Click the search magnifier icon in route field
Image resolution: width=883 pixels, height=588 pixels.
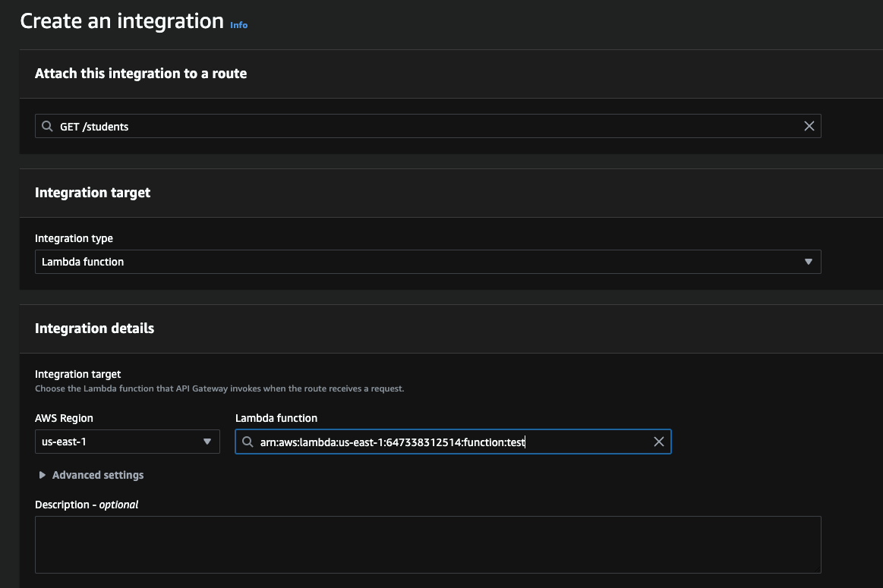point(47,126)
